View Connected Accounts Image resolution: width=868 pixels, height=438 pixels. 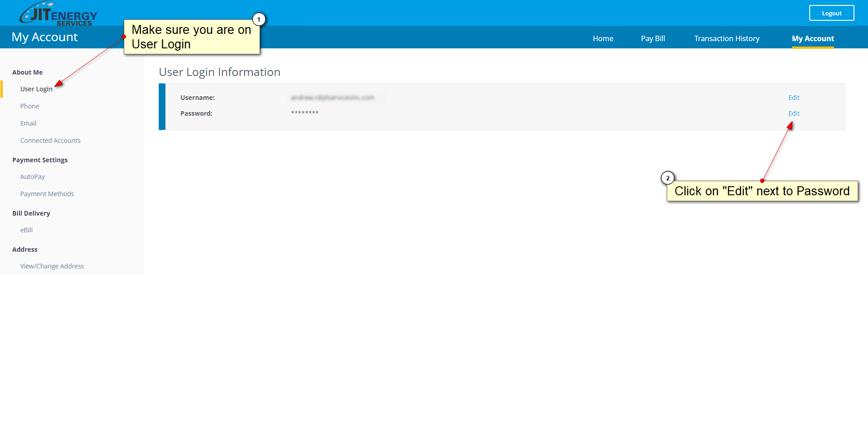(x=50, y=141)
